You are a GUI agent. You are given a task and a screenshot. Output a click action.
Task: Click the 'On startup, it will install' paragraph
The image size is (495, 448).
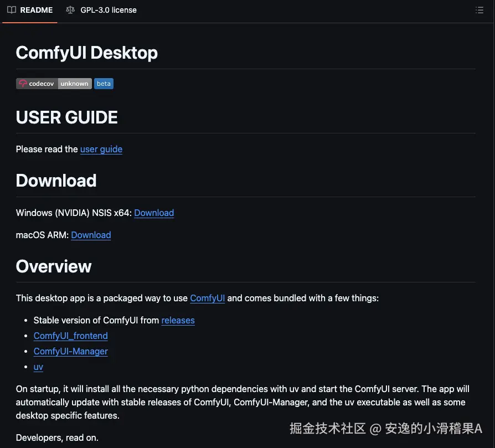tap(243, 402)
